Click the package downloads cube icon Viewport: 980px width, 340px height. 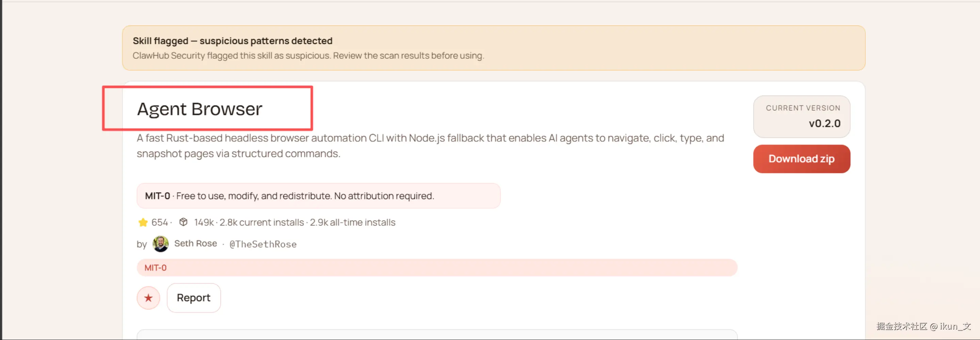pos(183,222)
